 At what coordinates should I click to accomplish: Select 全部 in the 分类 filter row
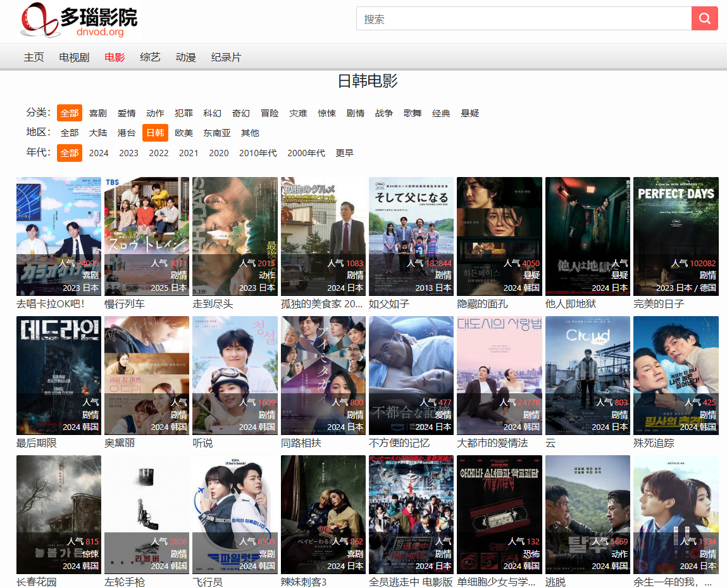click(x=70, y=113)
